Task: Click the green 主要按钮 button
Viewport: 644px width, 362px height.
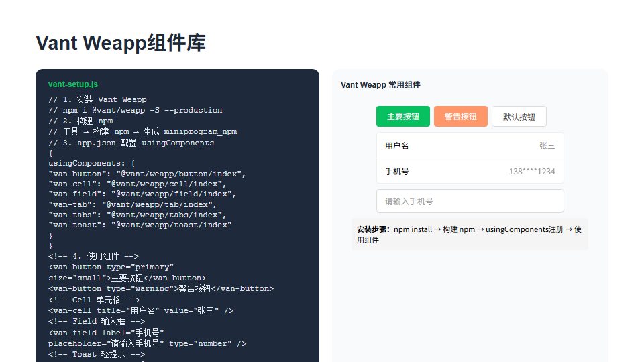Action: (403, 117)
